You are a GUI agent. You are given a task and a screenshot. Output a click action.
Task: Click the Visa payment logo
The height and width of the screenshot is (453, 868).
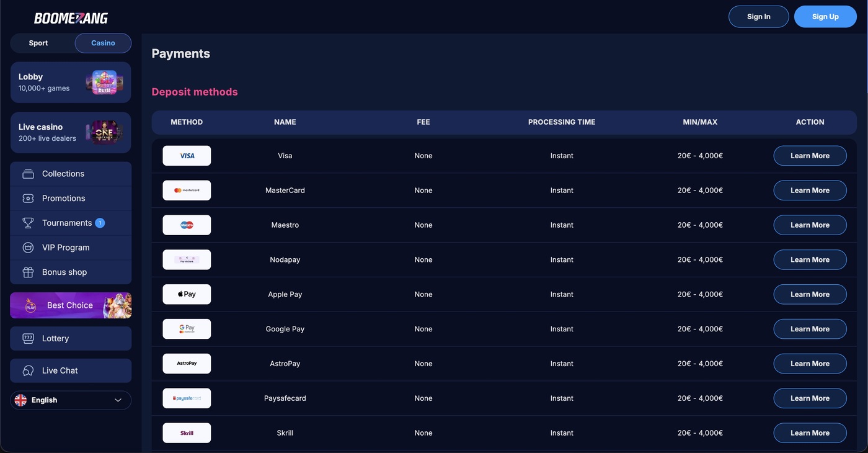(187, 156)
